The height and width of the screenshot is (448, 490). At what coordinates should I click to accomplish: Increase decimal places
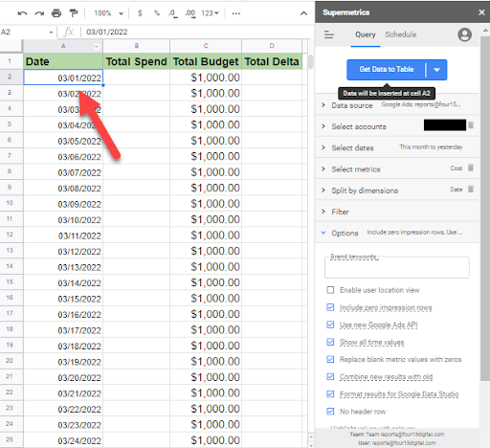coord(190,13)
